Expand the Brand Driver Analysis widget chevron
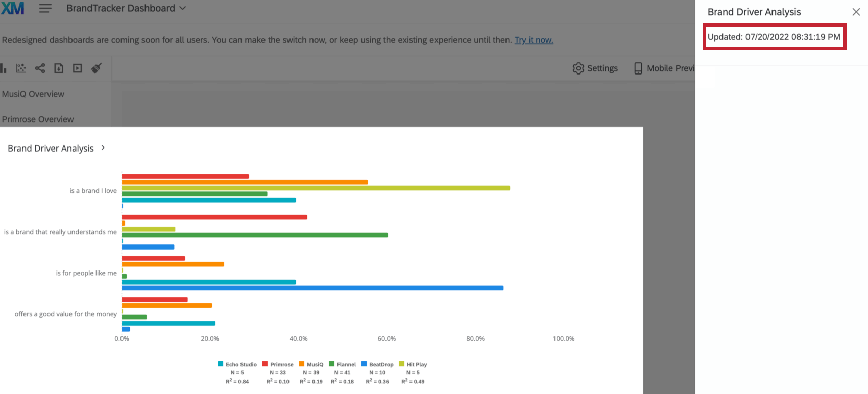The image size is (868, 394). click(103, 147)
